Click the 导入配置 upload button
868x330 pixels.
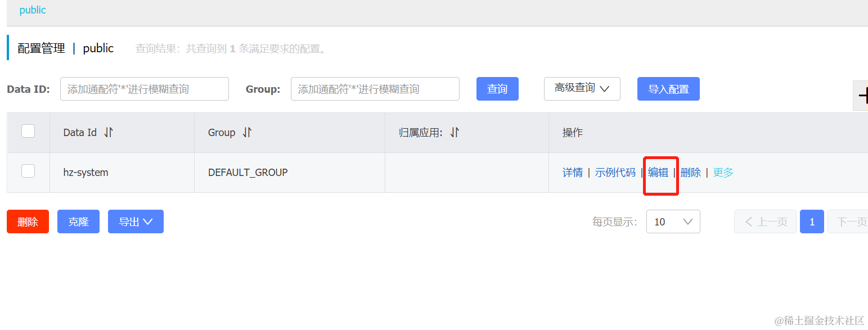(668, 88)
